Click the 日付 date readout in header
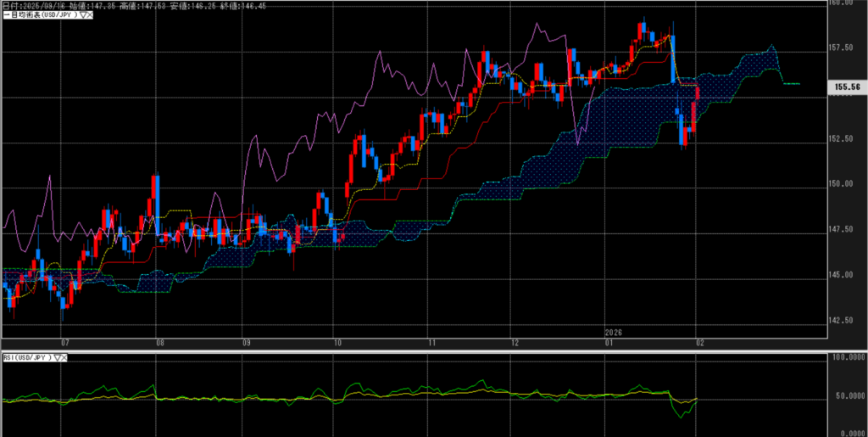This screenshot has width=868, height=437. pyautogui.click(x=38, y=5)
